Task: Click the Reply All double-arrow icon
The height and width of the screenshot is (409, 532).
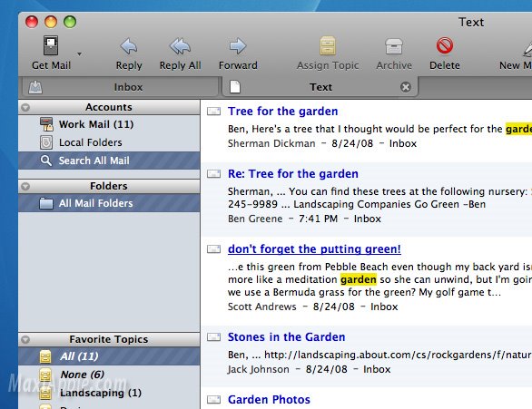Action: (x=180, y=46)
